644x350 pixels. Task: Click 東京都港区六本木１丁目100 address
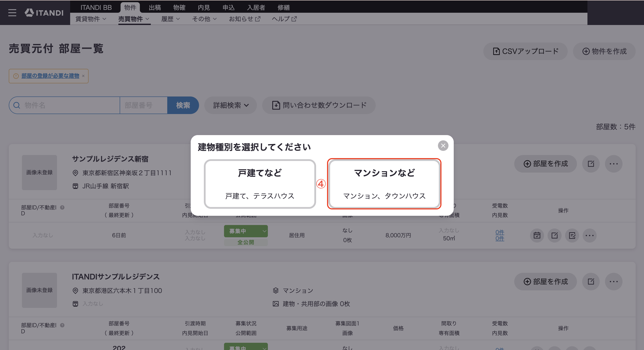pyautogui.click(x=122, y=291)
